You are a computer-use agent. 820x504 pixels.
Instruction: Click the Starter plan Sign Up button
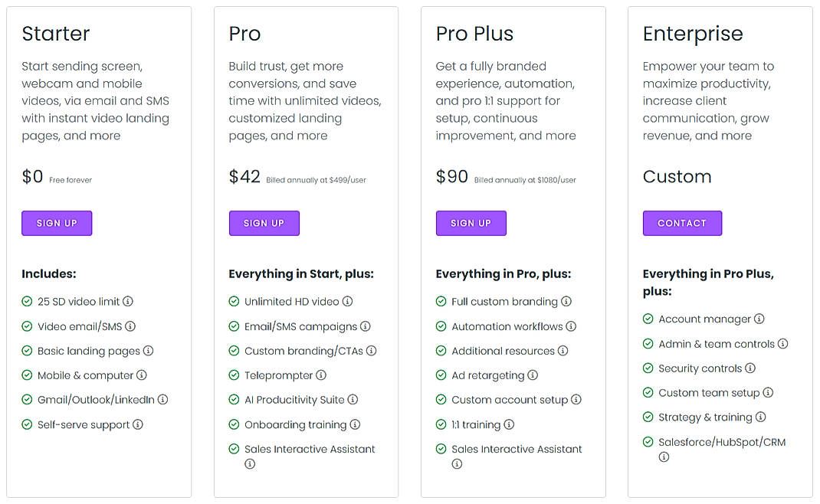57,223
